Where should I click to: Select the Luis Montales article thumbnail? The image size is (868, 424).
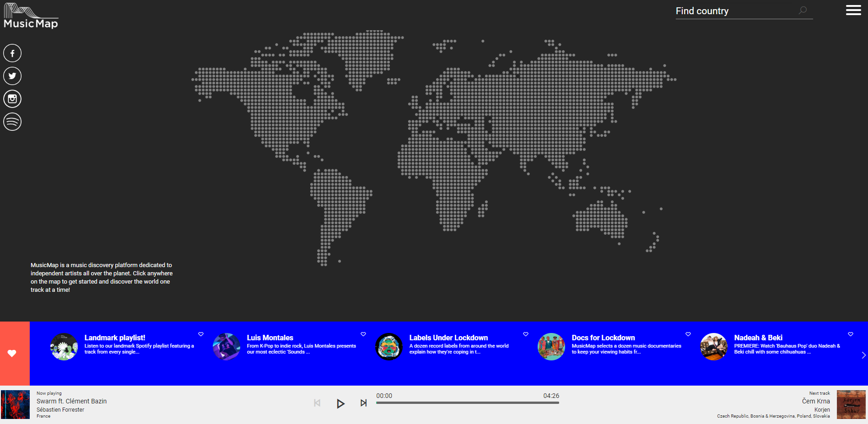(226, 347)
